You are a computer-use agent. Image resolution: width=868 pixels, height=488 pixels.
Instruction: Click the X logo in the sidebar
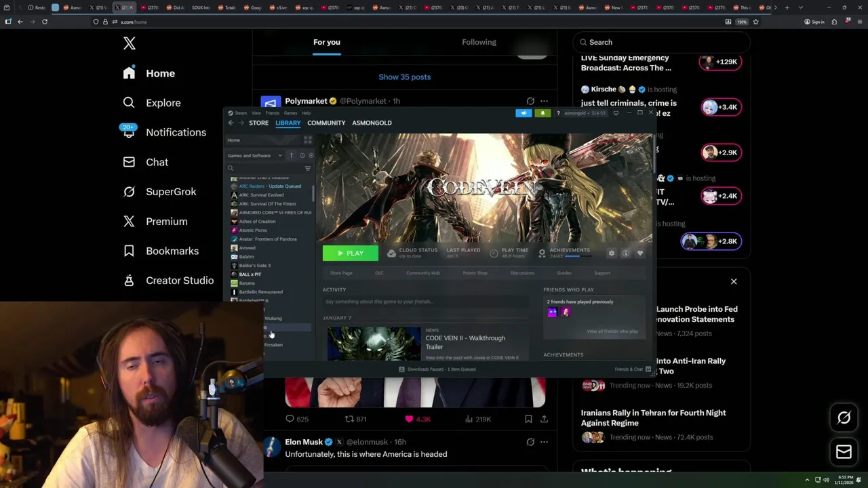pyautogui.click(x=130, y=44)
